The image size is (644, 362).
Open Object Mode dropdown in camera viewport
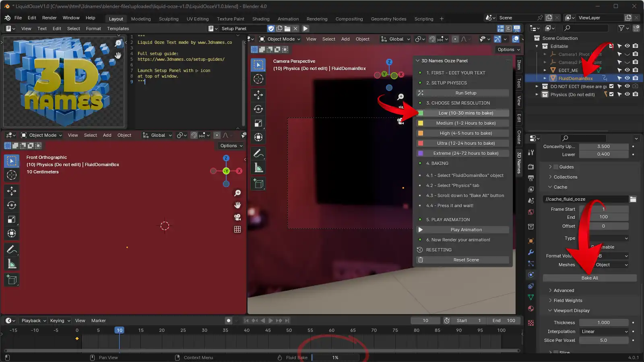click(x=280, y=39)
